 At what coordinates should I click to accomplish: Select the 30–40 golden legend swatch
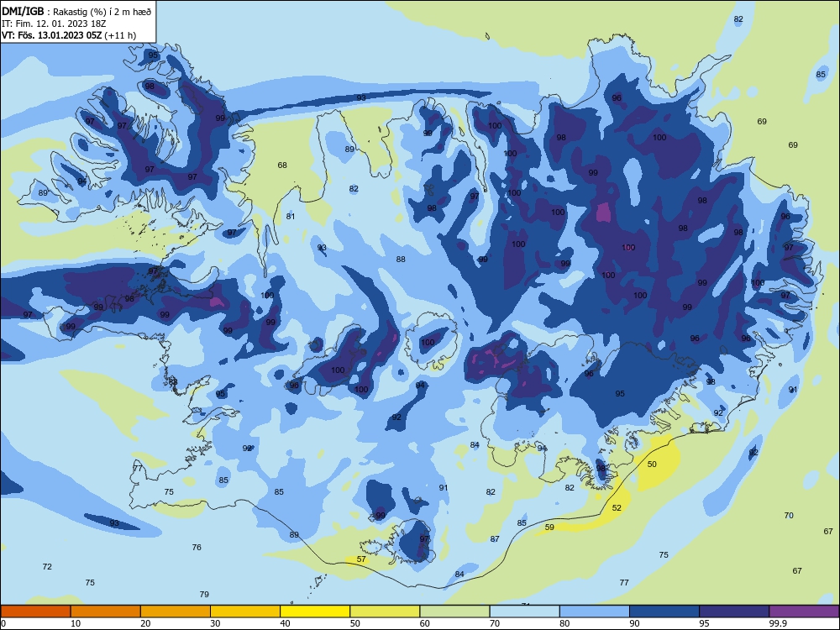coord(245,612)
